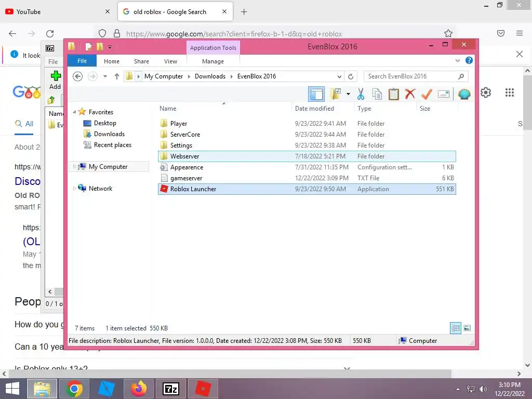Open the View ribbon tab
The width and height of the screenshot is (532, 399).
coord(170,61)
